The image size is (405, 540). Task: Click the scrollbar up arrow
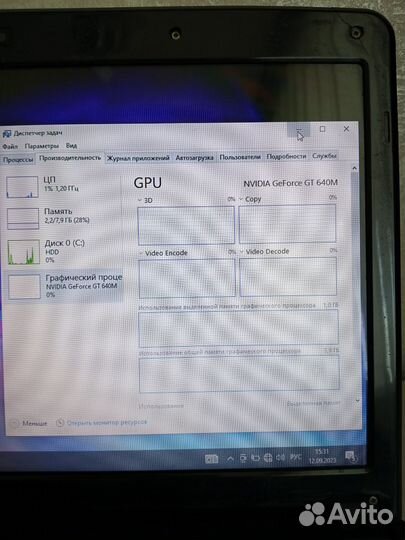354,168
